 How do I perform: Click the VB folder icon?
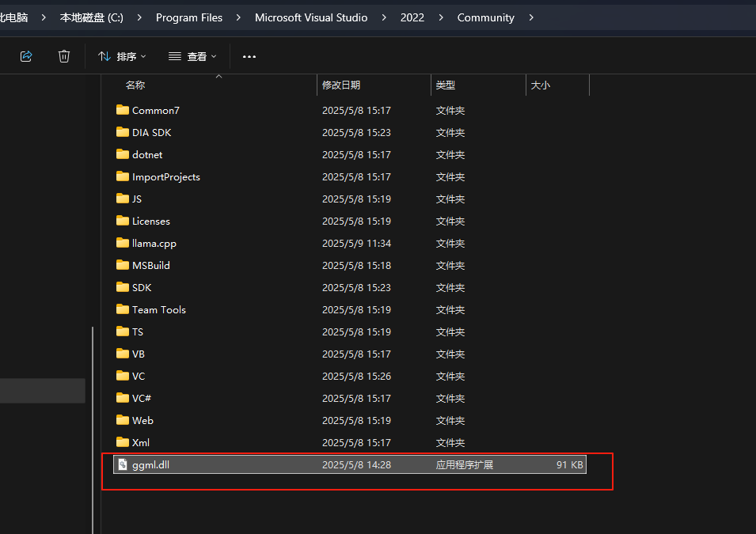point(123,354)
